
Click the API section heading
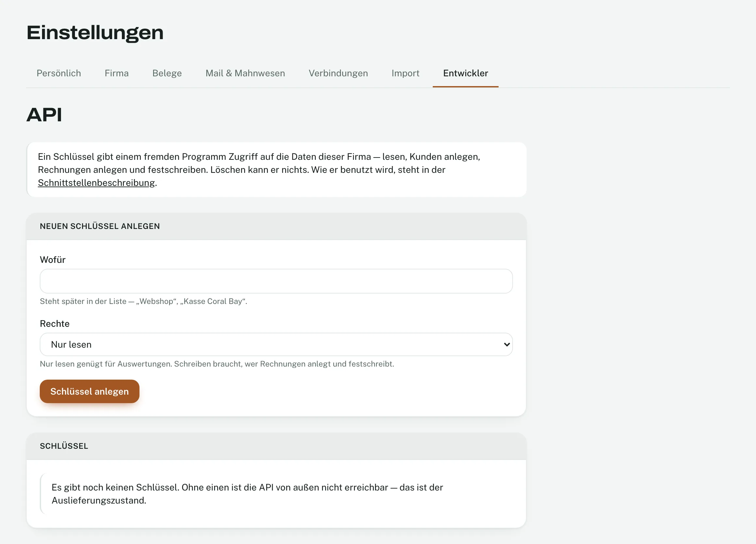pyautogui.click(x=44, y=115)
